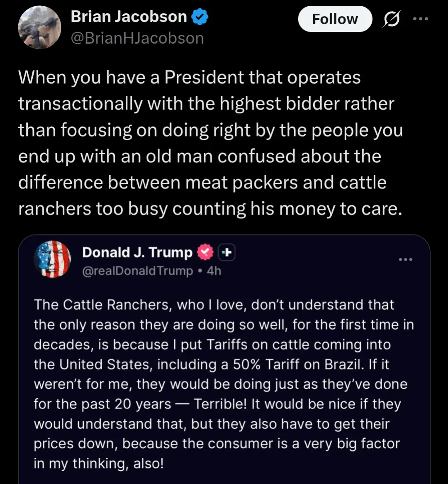Click Brian Jacobson's blue verified badge
This screenshot has height=484, width=448.
click(200, 17)
